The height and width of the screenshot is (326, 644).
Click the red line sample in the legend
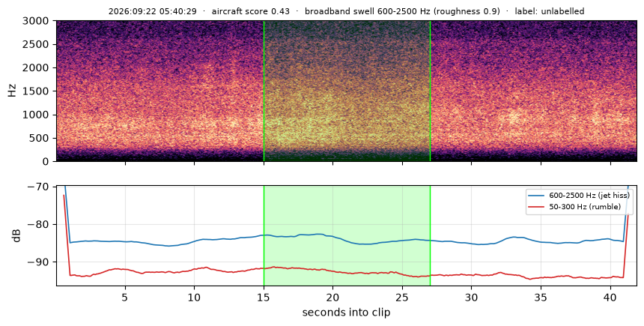(536, 207)
